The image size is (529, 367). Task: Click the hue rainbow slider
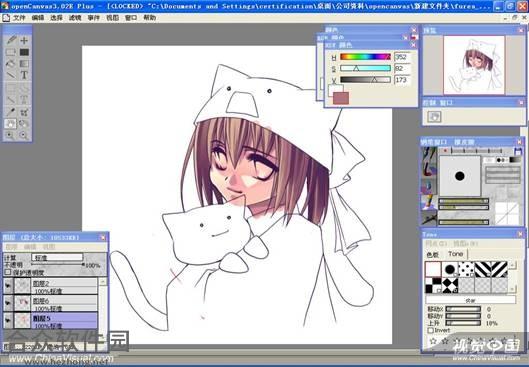(x=365, y=57)
